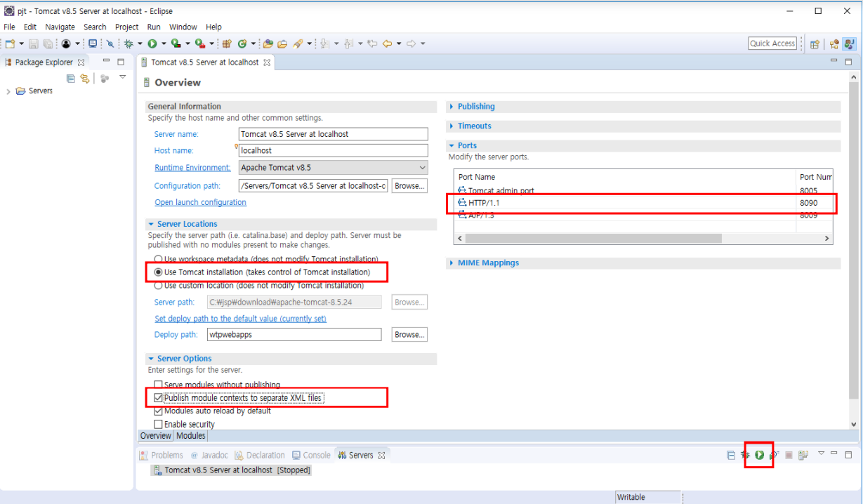Click the Quick Access search box

pyautogui.click(x=772, y=44)
